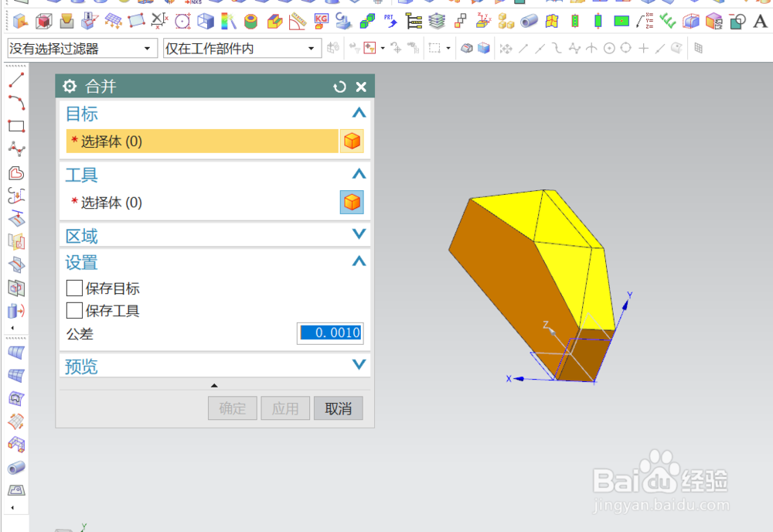The image size is (773, 532).
Task: Collapse the 目标 section
Action: (x=359, y=114)
